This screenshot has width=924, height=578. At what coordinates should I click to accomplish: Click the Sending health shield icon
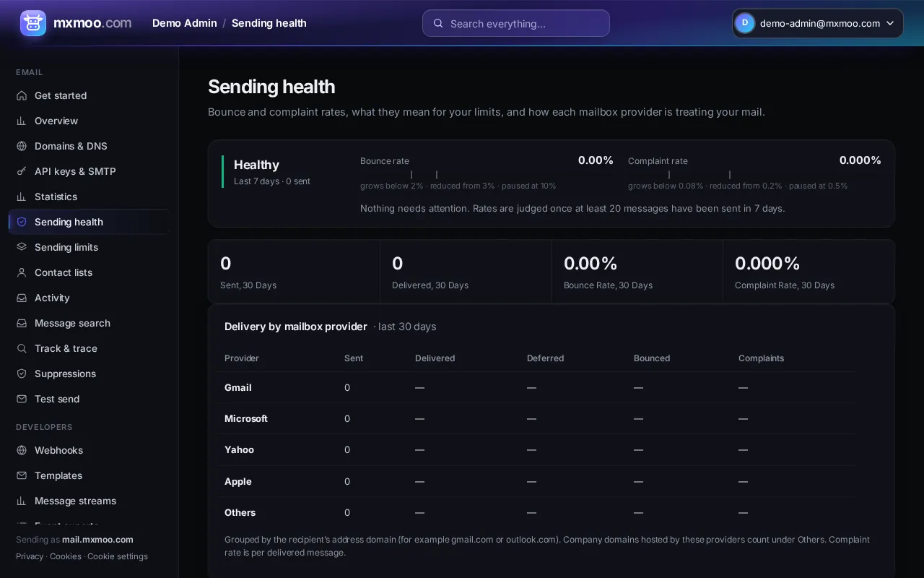pos(22,222)
